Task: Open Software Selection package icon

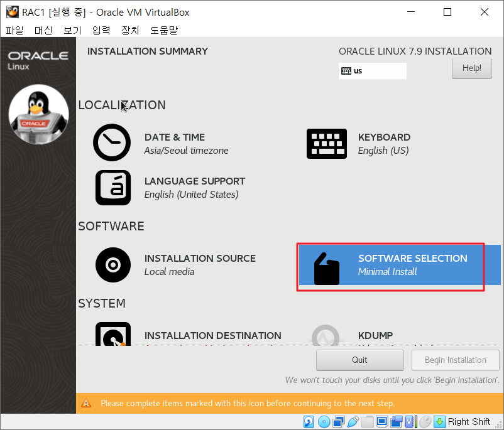Action: click(x=327, y=269)
